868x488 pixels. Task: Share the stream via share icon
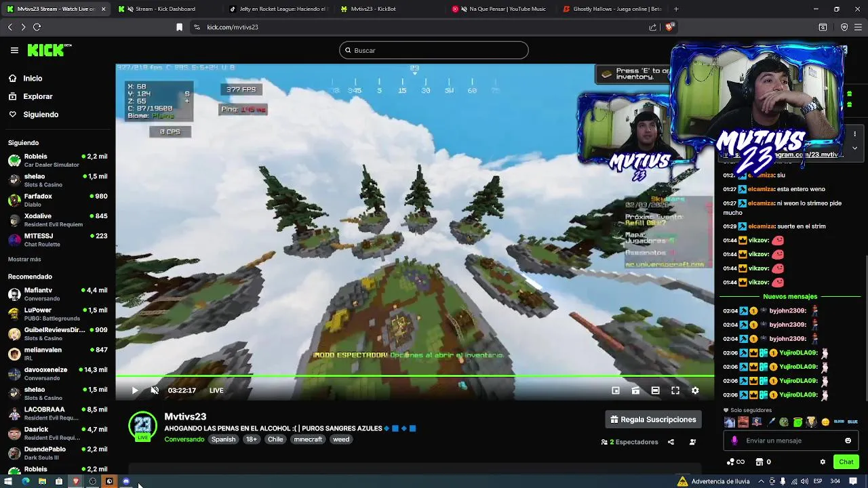click(x=671, y=442)
